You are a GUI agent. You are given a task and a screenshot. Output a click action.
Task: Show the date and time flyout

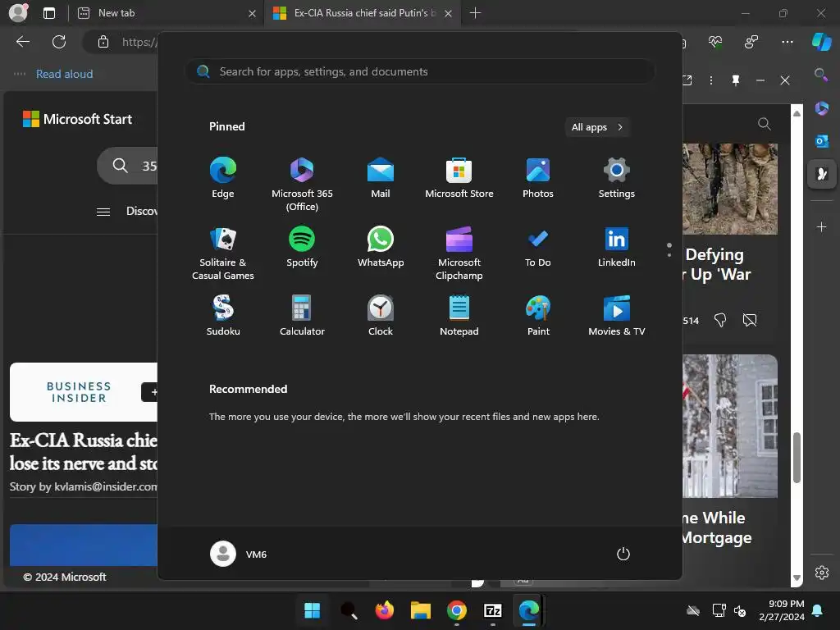coord(782,610)
